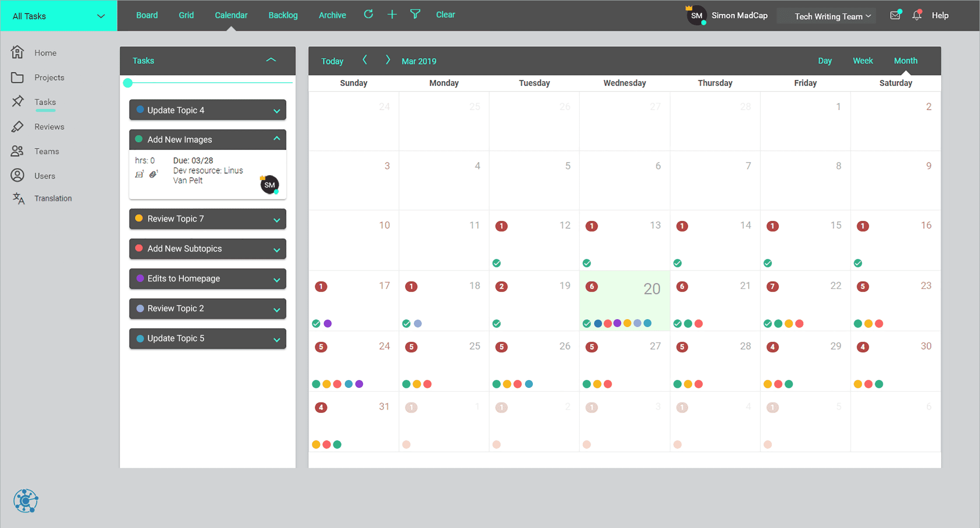
Task: Open the Help link
Action: [940, 15]
